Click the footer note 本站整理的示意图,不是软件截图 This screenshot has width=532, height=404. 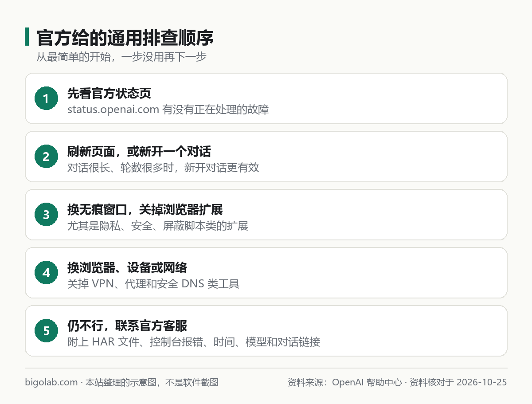[x=152, y=382]
